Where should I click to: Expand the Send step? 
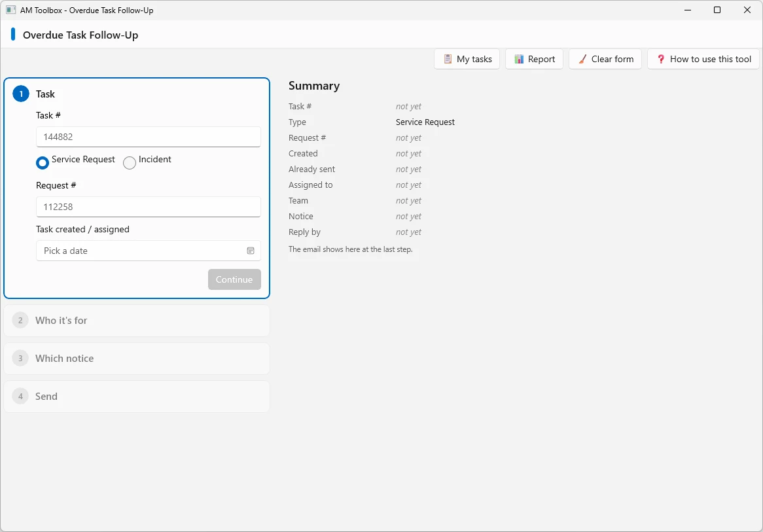pos(137,397)
